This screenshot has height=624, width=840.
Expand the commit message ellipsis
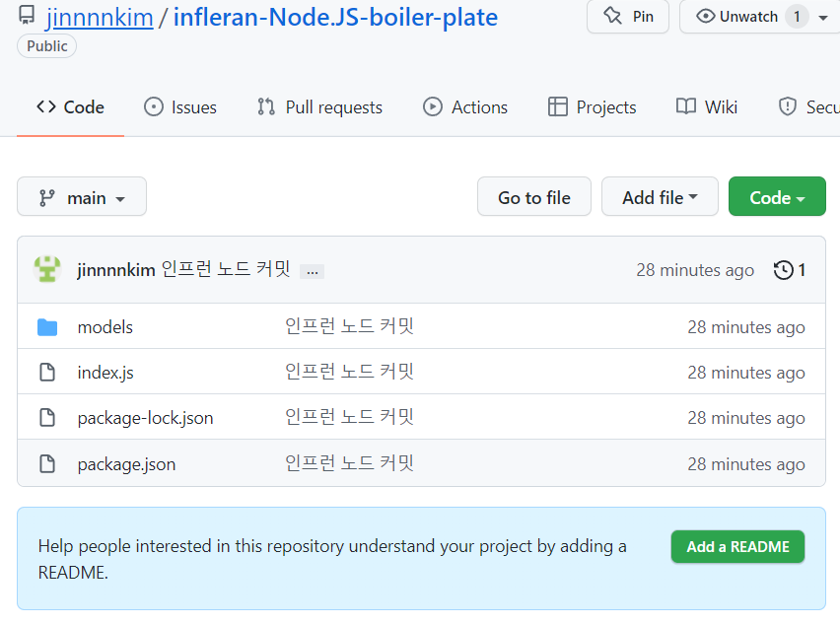pyautogui.click(x=312, y=271)
